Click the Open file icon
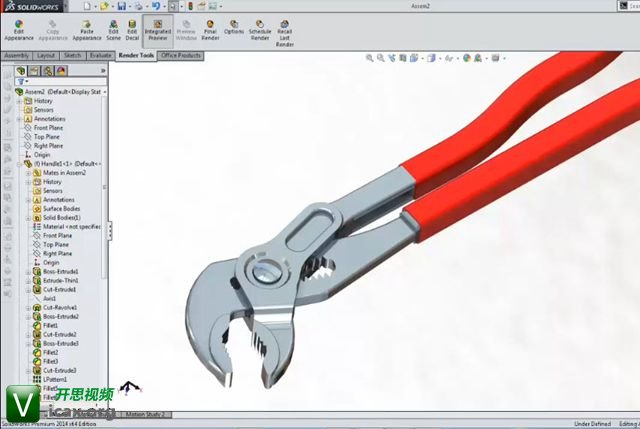Image resolution: width=640 pixels, height=429 pixels. 104,6
